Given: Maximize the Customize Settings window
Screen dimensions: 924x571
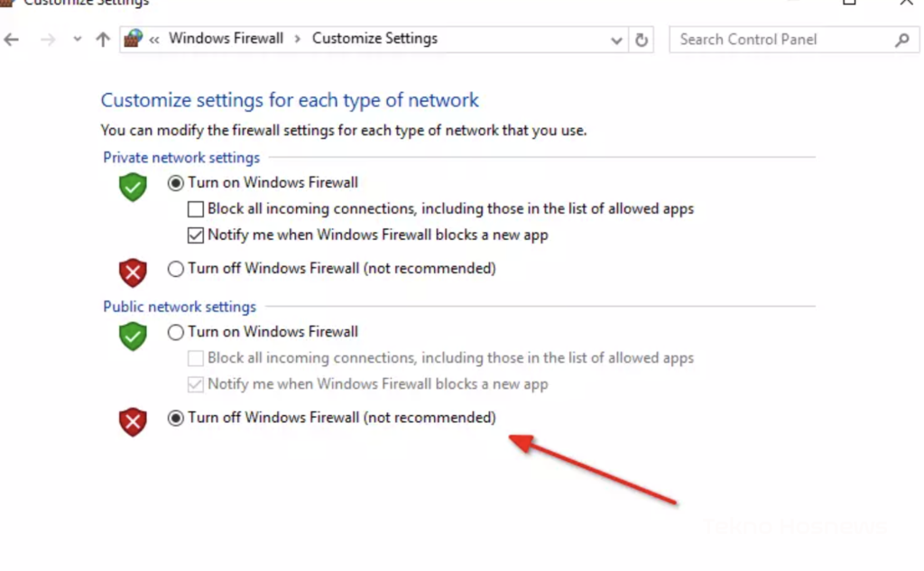Looking at the screenshot, I should [849, 3].
